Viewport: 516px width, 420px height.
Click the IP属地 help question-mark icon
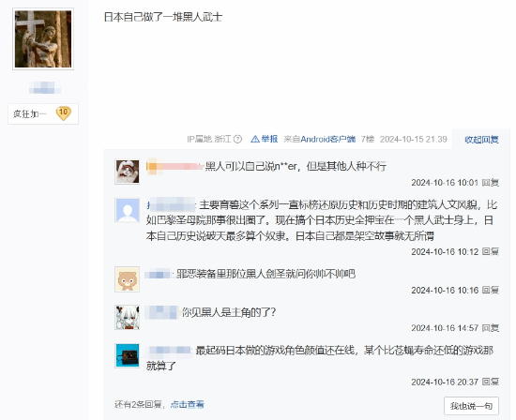coord(237,139)
